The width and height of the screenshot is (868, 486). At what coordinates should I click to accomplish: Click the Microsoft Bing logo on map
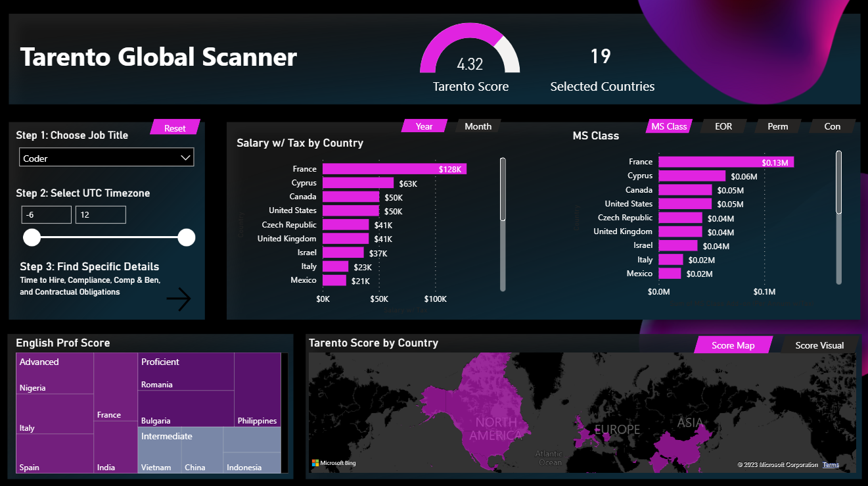334,463
